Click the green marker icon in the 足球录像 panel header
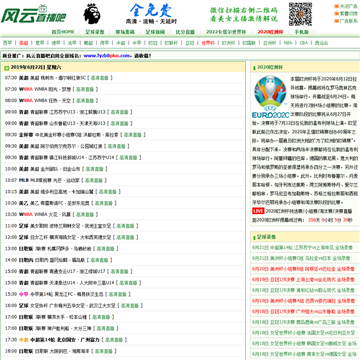Screen dimensions: 360x360 pyautogui.click(x=255, y=238)
